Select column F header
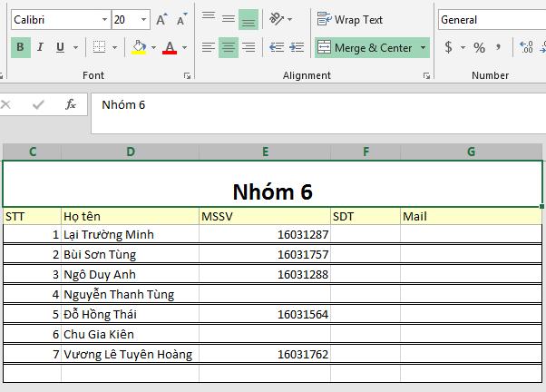The image size is (546, 392). point(366,152)
